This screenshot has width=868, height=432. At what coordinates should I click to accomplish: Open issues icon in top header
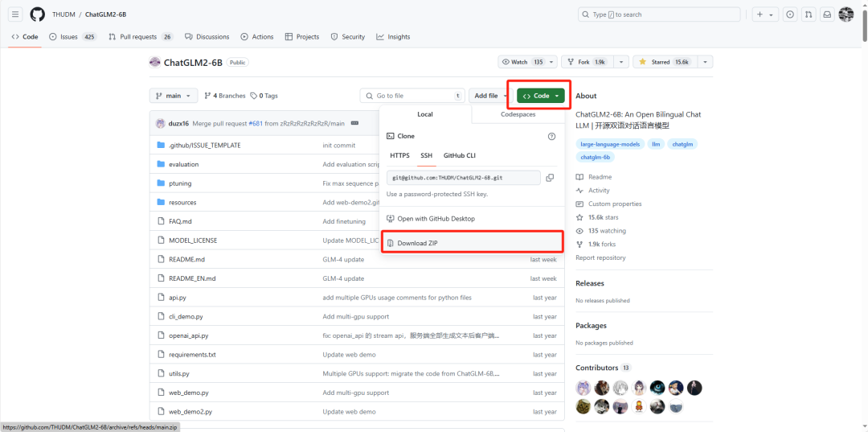(790, 15)
